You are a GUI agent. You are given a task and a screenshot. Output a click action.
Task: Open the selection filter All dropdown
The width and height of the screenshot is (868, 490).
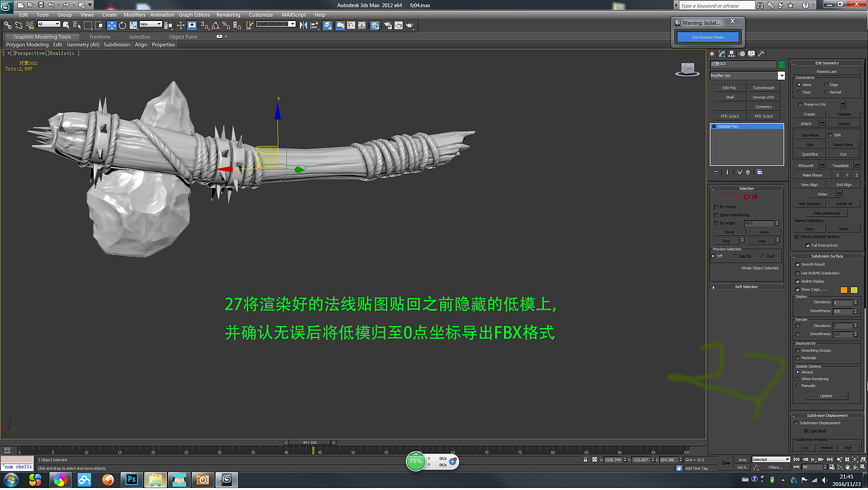[49, 24]
